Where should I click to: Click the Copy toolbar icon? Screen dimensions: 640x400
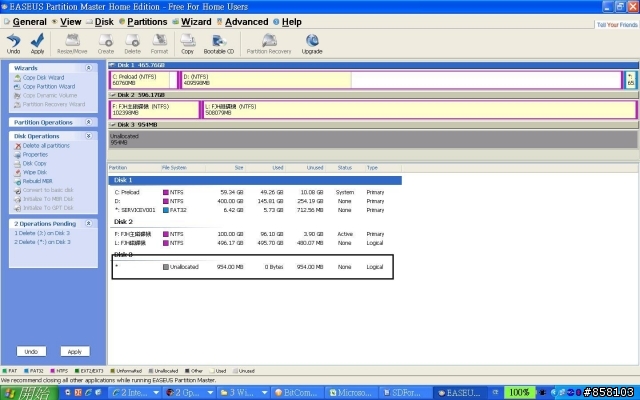(x=187, y=44)
